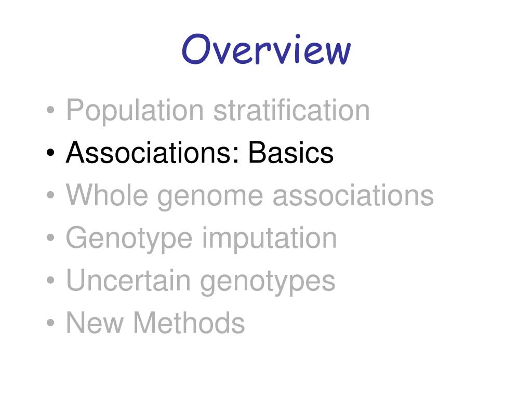
Task: Select the Uncertain genotypes bullet text
Action: pyautogui.click(x=201, y=281)
